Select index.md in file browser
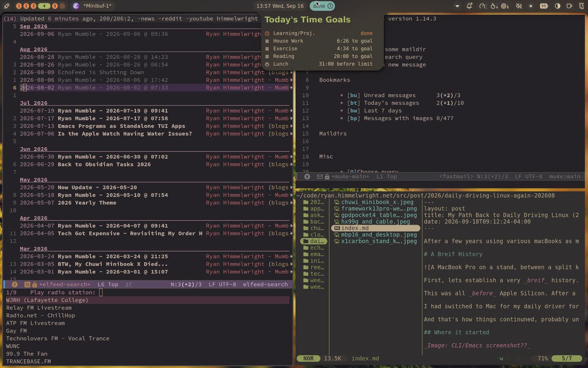588x368 pixels. pos(375,228)
